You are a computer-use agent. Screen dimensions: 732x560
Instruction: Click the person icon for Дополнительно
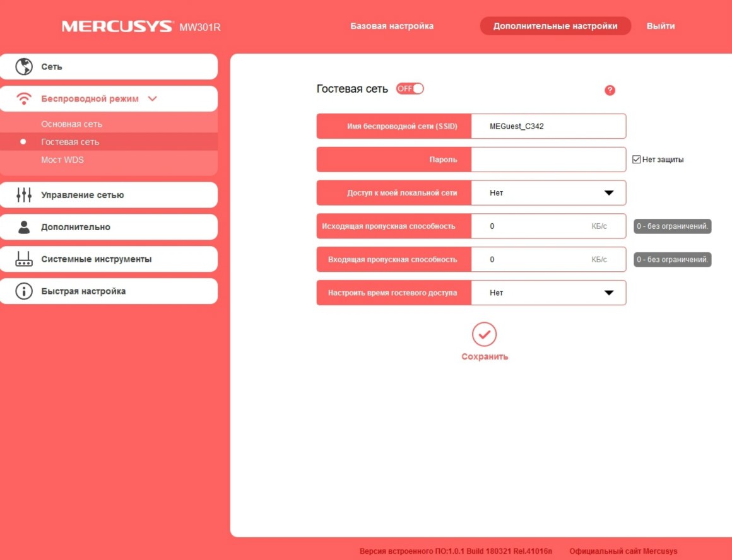pos(24,227)
